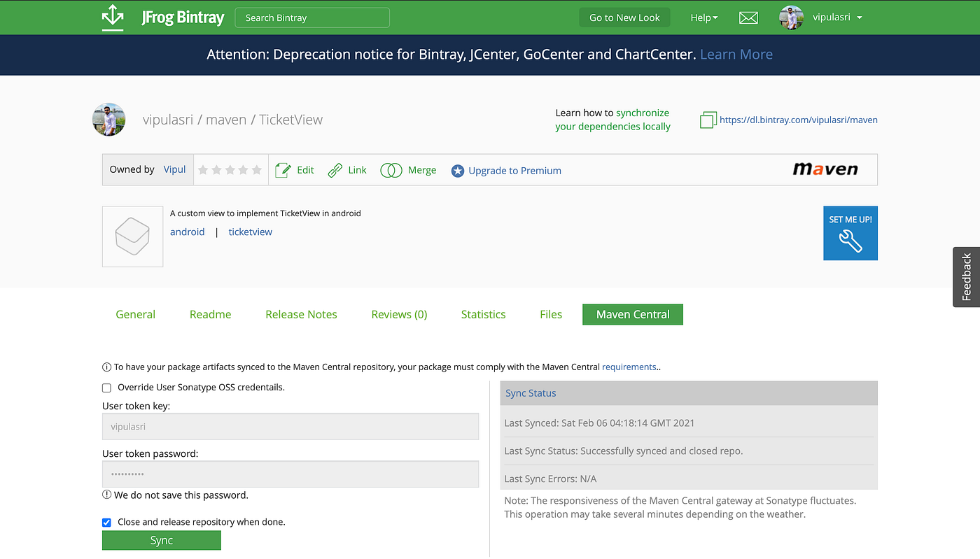Image resolution: width=980 pixels, height=559 pixels.
Task: Open the mail envelope icon in header
Action: [x=748, y=18]
